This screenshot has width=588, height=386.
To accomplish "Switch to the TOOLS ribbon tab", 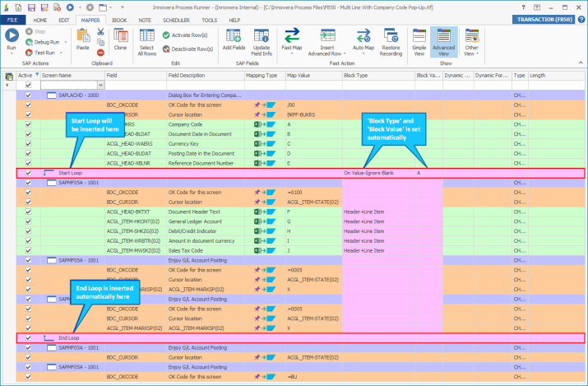I will (210, 19).
